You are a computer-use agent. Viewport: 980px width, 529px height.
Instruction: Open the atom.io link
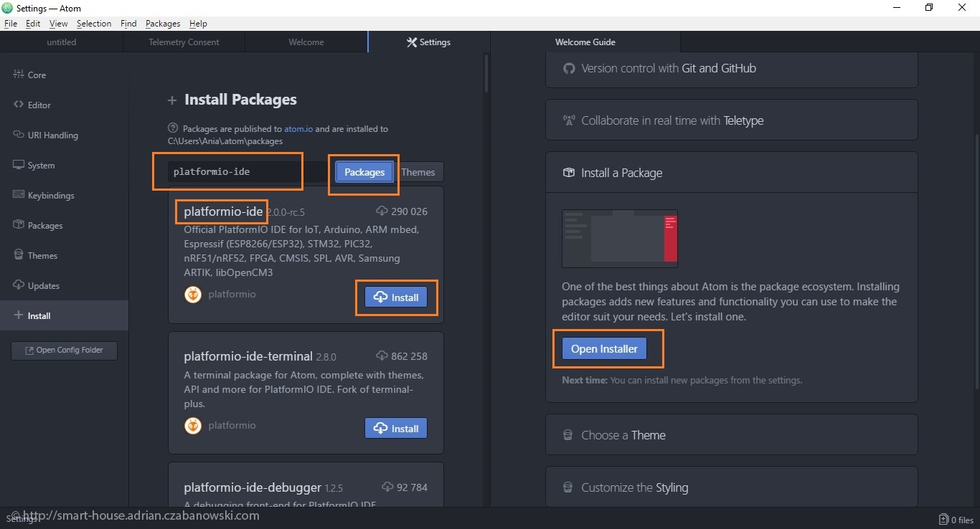coord(298,129)
